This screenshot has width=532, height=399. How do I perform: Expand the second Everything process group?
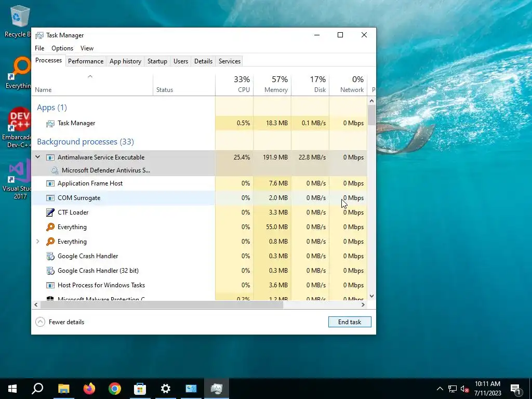coord(37,242)
